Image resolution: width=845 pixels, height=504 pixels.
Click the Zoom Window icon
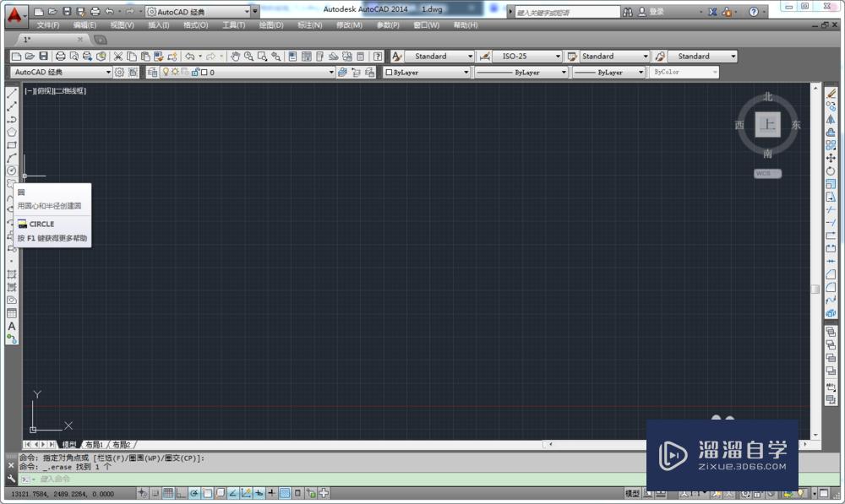pos(263,56)
